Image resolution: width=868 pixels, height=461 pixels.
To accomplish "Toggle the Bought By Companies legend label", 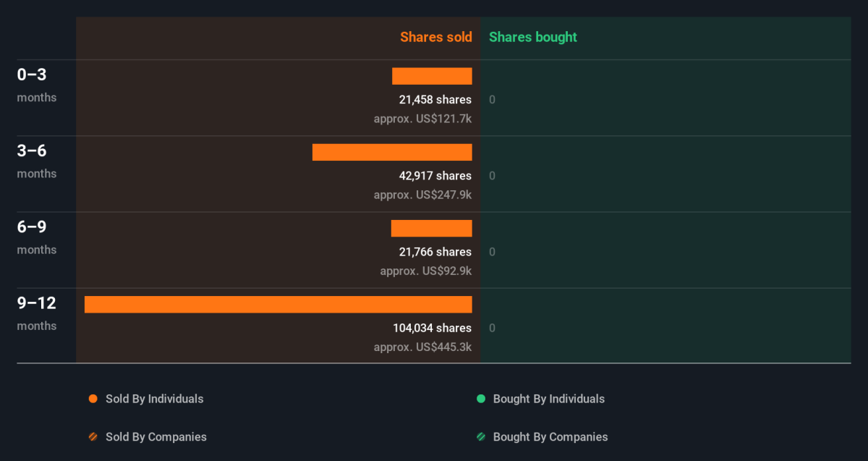I will [550, 437].
